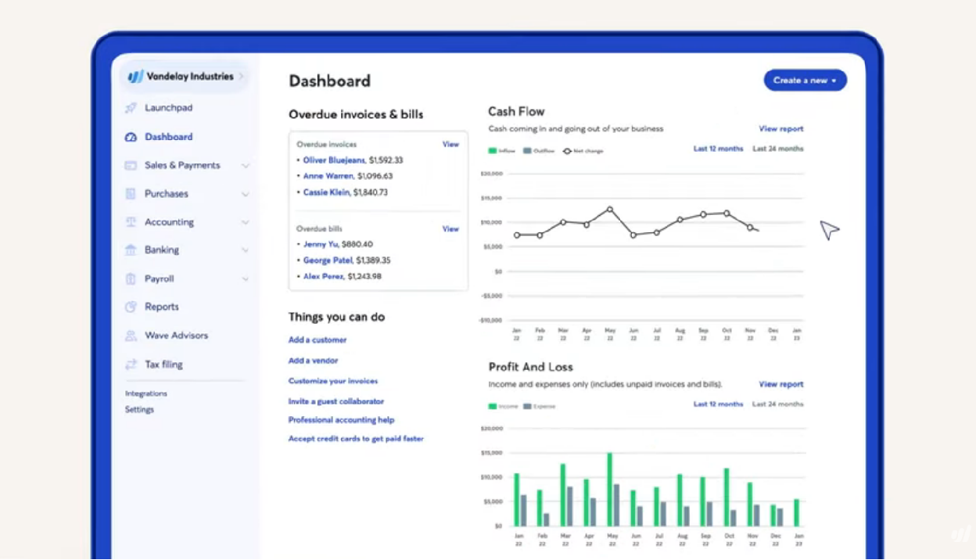The image size is (976, 560).
Task: Click Invite a guest collaborator link
Action: [x=336, y=401]
